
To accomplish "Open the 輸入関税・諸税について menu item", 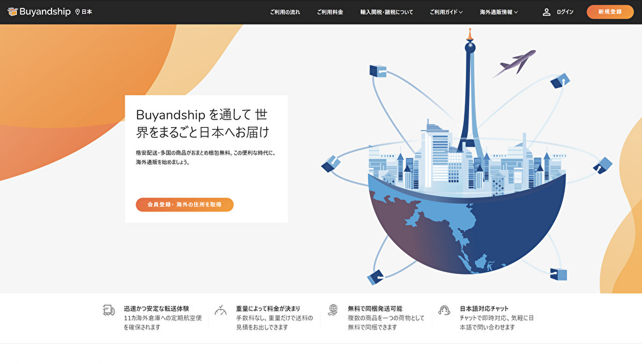I will 386,12.
